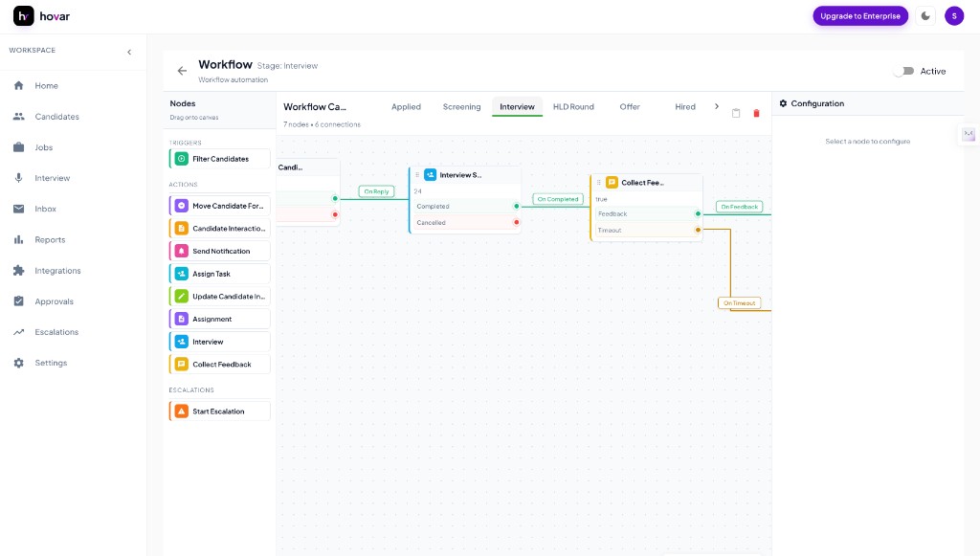The width and height of the screenshot is (980, 556).
Task: Switch to the Hired stage tab
Action: coord(685,107)
